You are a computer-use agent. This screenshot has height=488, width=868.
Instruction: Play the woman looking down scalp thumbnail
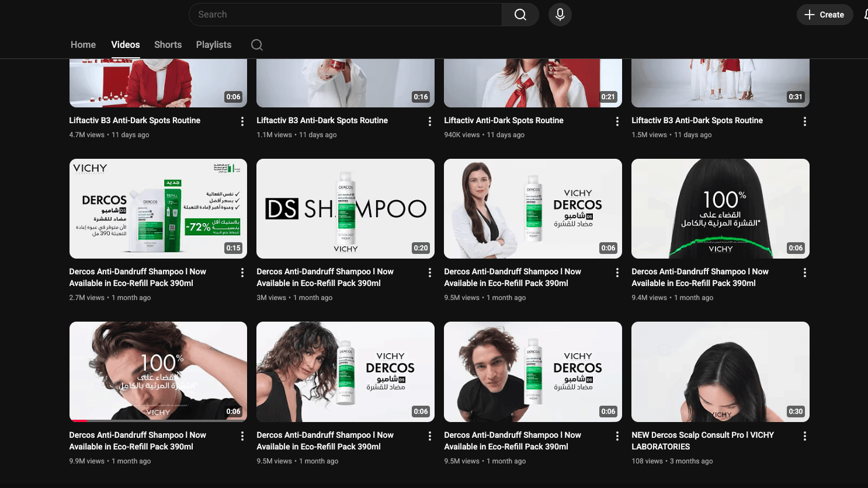coord(720,371)
